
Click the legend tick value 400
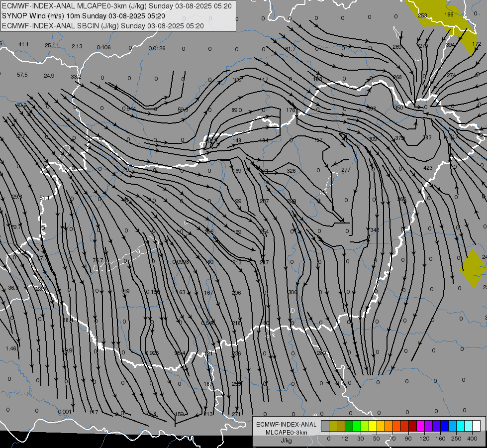(472, 439)
